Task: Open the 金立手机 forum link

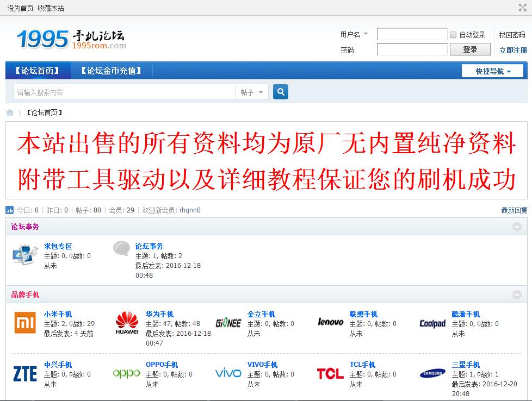Action: click(x=261, y=314)
